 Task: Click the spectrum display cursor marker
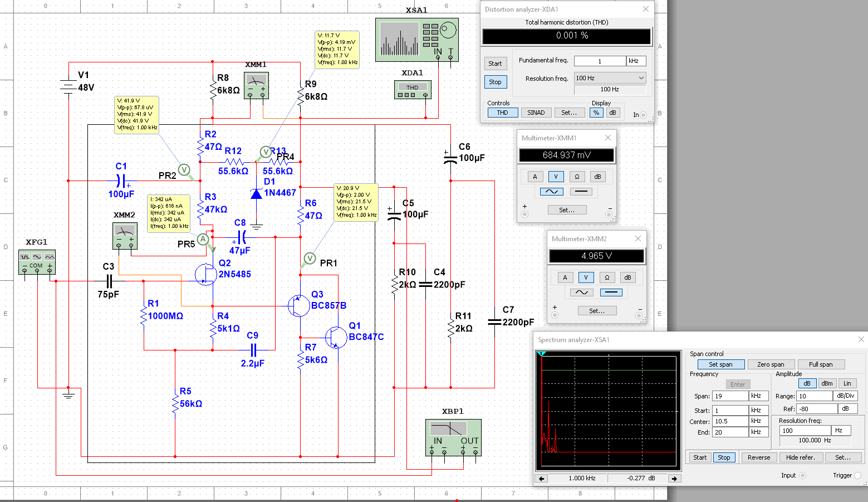(x=542, y=354)
